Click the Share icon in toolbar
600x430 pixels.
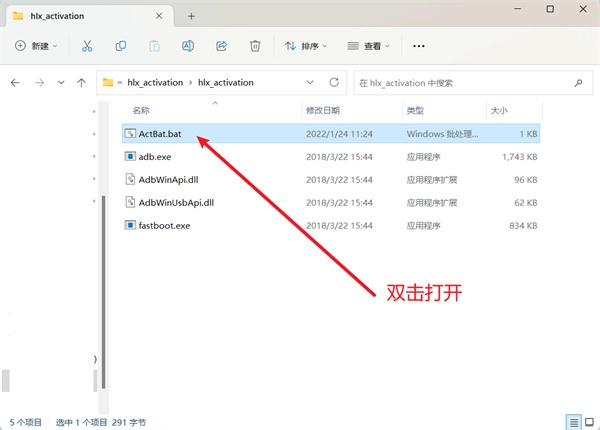click(x=222, y=46)
